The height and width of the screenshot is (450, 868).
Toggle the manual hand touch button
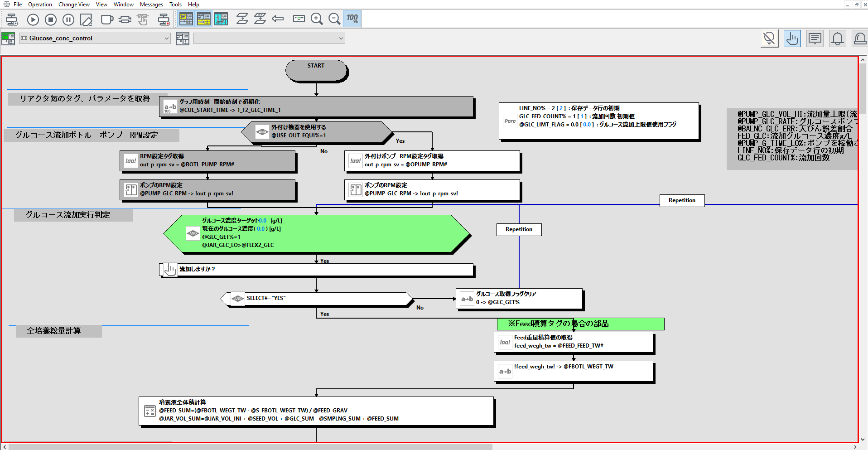coord(792,39)
